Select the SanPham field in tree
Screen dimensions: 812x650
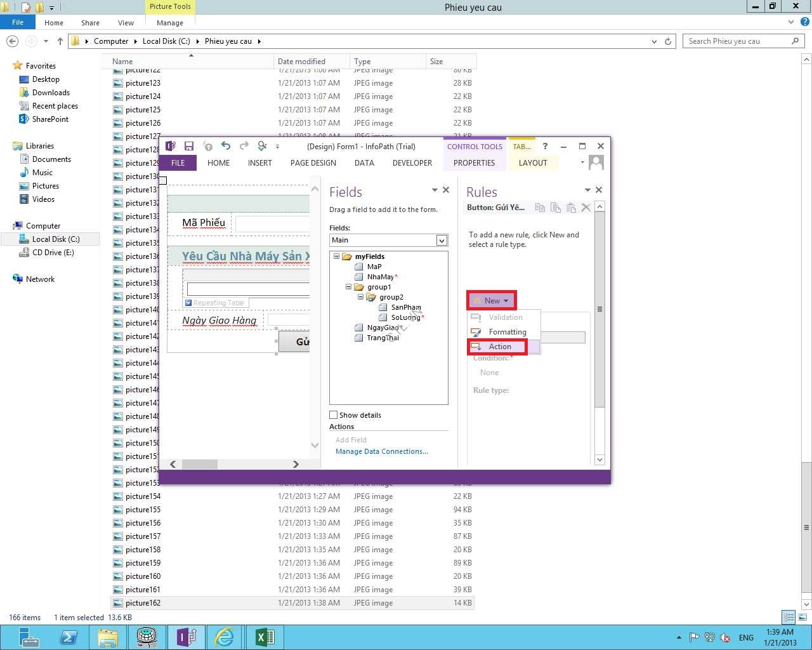(x=405, y=307)
